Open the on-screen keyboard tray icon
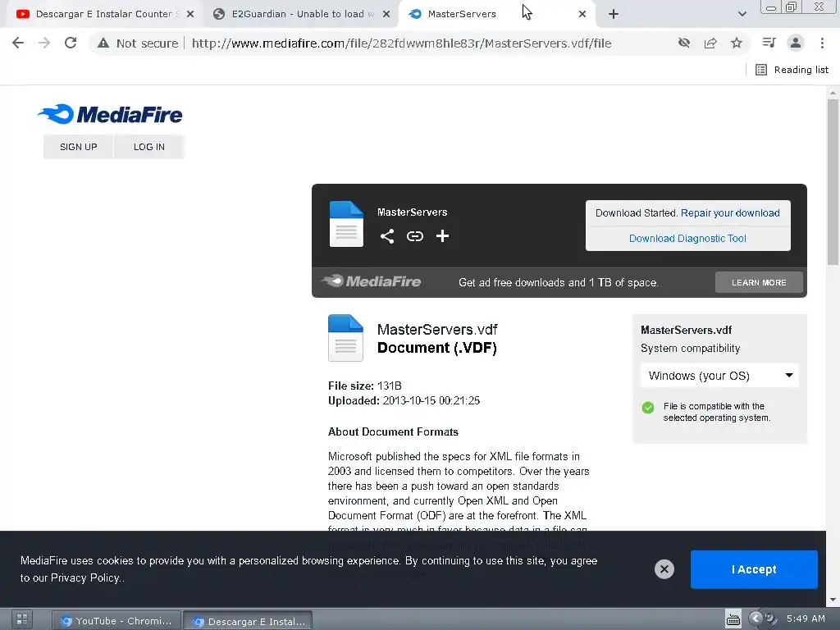This screenshot has width=840, height=630. 733,619
